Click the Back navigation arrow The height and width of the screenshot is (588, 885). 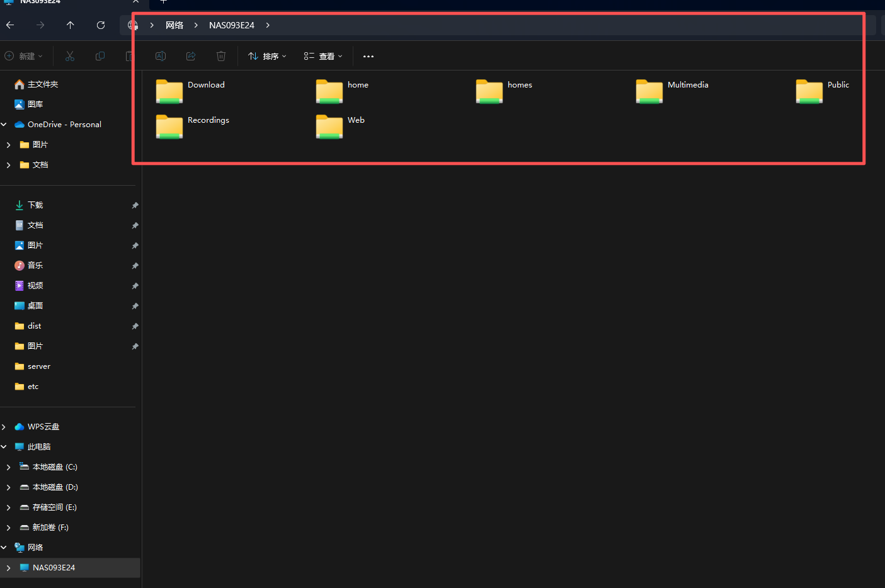(10, 25)
